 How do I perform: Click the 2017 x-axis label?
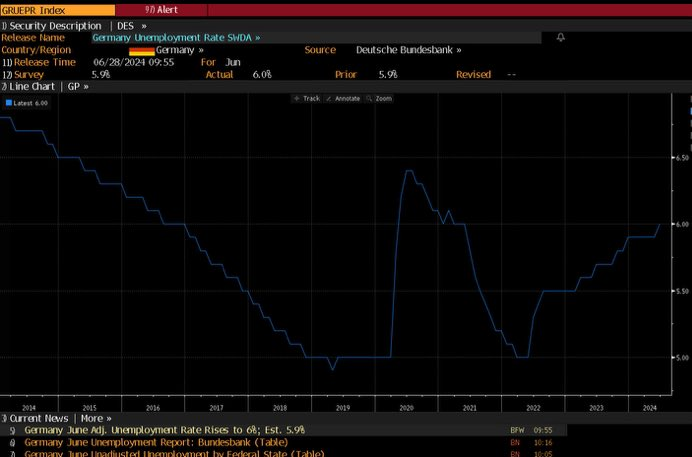click(216, 408)
